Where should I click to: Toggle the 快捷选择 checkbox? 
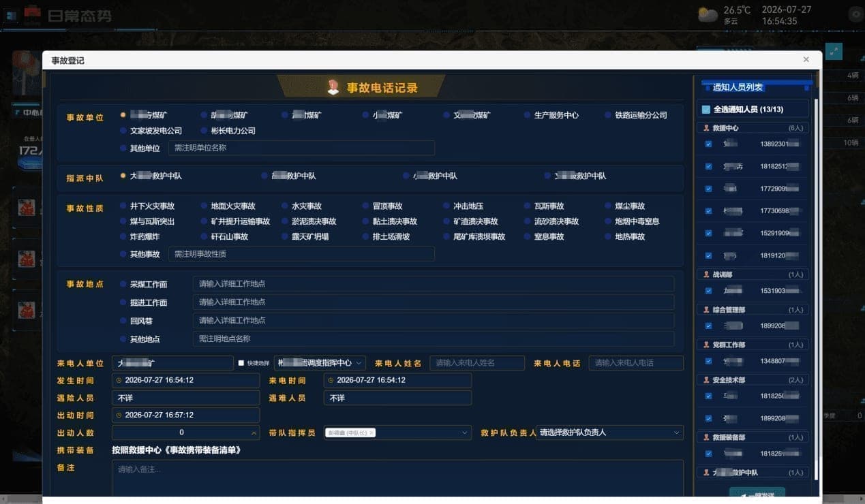click(x=241, y=363)
